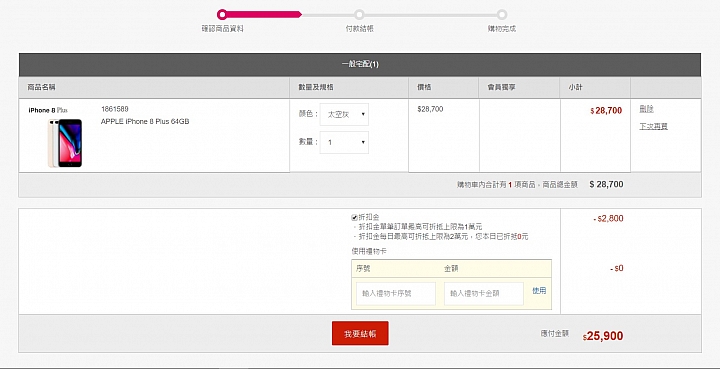Open the 數量 quantity dropdown
This screenshot has height=369, width=720.
[x=344, y=142]
